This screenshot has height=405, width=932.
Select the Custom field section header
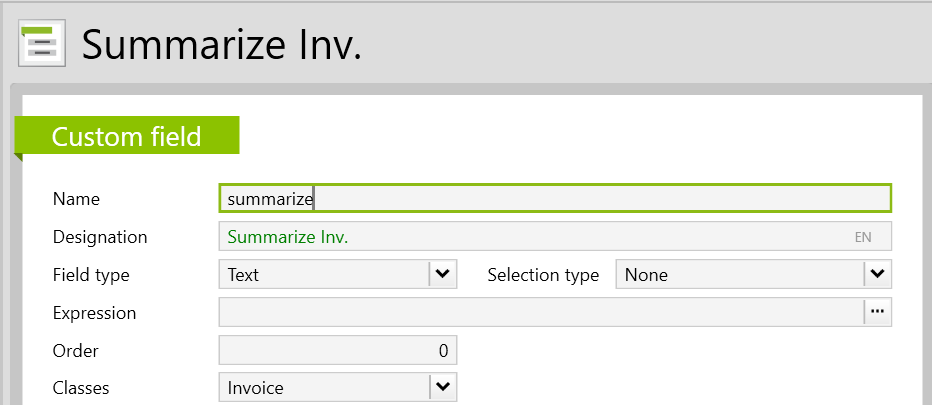click(127, 137)
